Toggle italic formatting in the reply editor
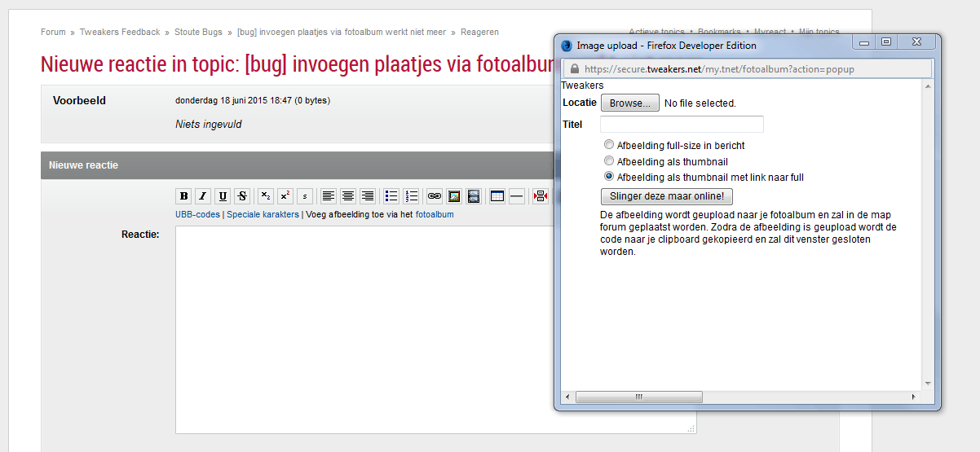The height and width of the screenshot is (452, 980). click(203, 196)
